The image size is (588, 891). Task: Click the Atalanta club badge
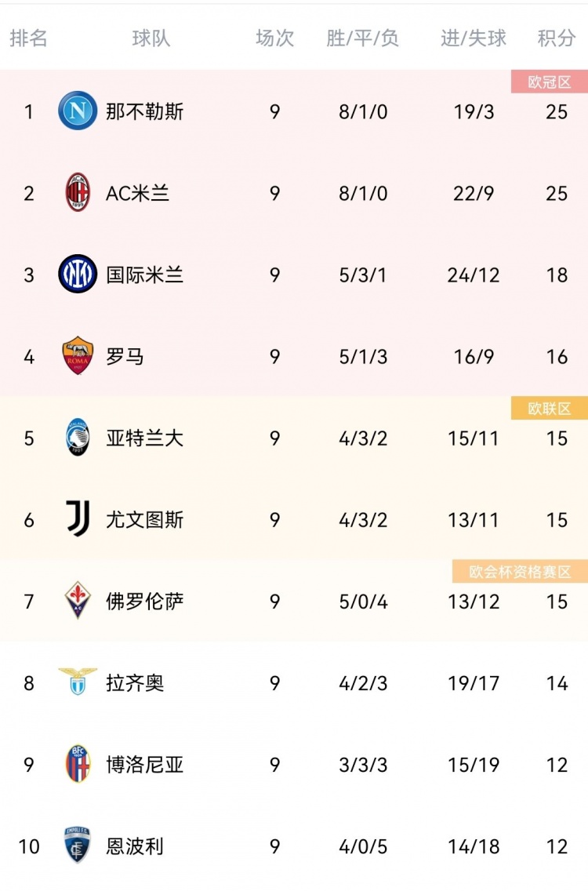coord(78,438)
